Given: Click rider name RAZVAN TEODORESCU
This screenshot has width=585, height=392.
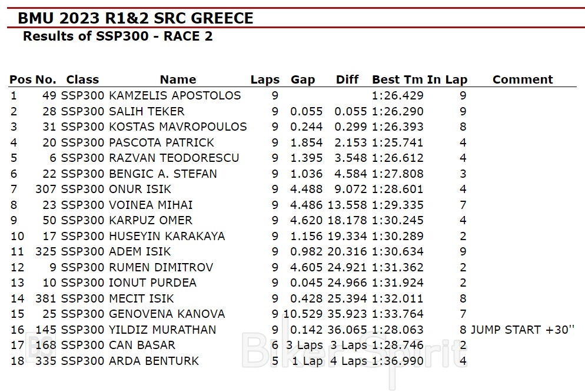Looking at the screenshot, I should [174, 158].
